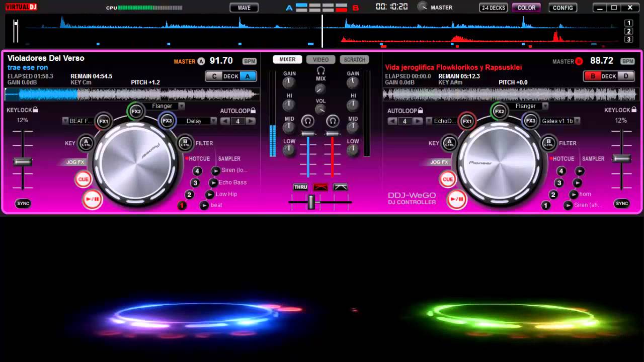The width and height of the screenshot is (644, 362).
Task: Trigger hot cue 3 on right deck
Action: [559, 183]
